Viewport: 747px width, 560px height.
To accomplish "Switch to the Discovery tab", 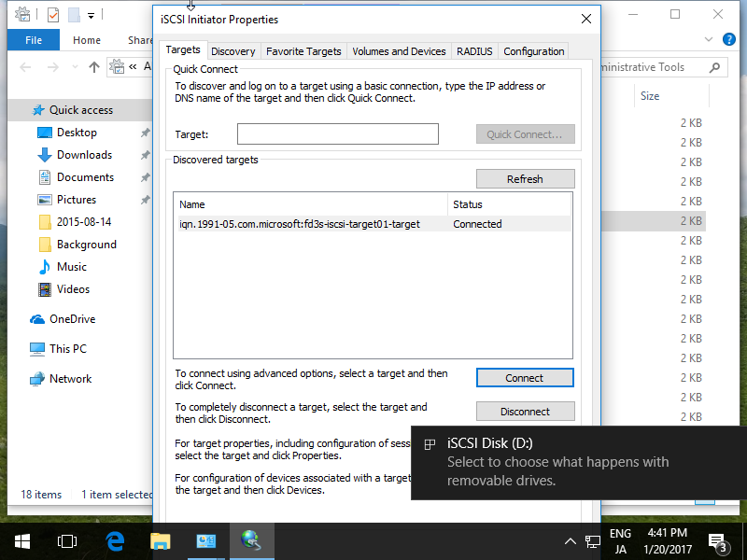I will (233, 51).
